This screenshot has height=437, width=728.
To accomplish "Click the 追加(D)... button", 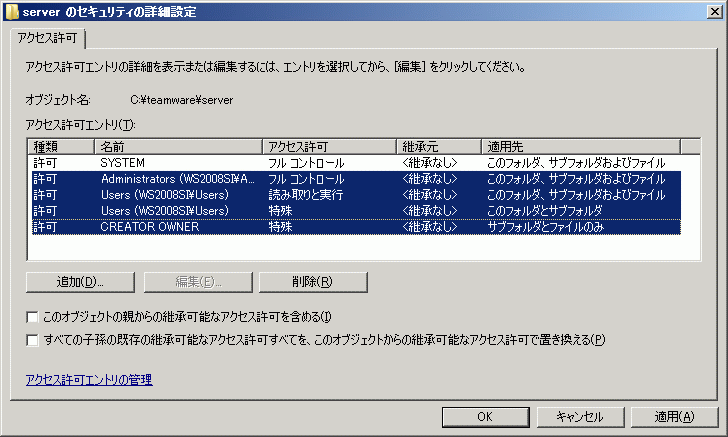I will tap(80, 282).
